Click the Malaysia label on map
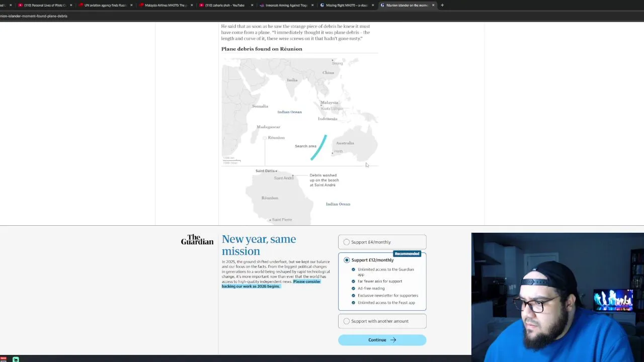Screen dimensions: 644x362 tap(329, 103)
